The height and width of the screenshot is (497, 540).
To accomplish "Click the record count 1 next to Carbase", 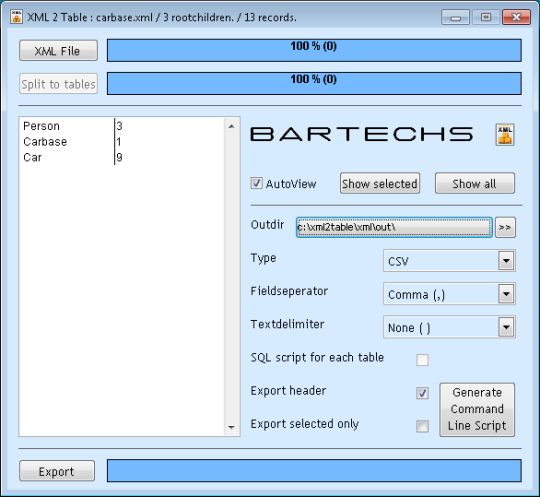I will point(119,142).
